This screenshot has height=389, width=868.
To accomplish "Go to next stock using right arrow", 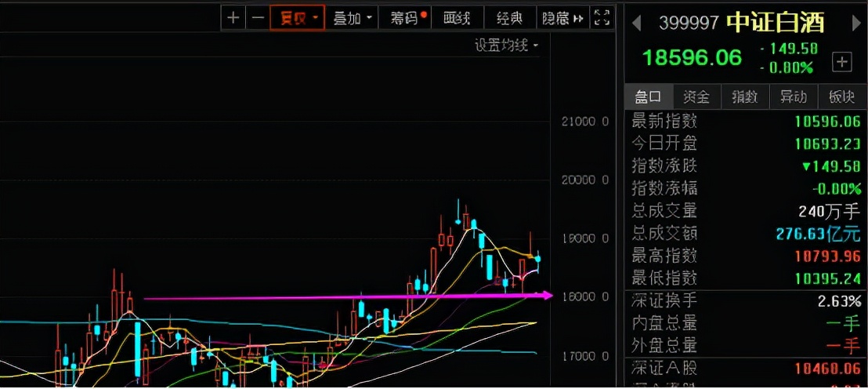I will coord(855,23).
